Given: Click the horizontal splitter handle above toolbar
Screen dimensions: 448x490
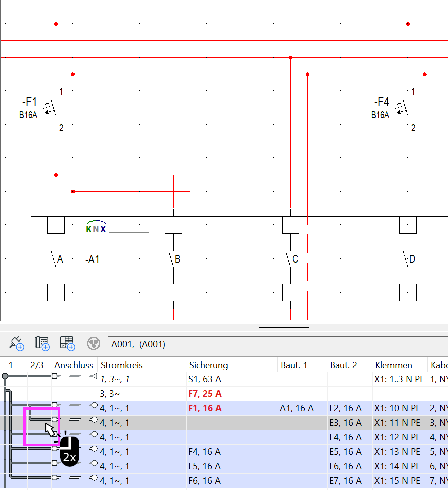Looking at the screenshot, I should pos(284,327).
